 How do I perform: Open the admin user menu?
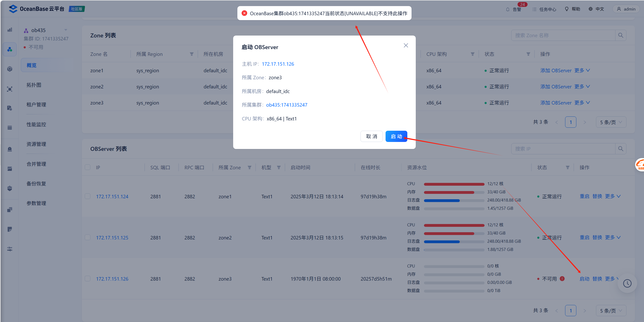pos(626,9)
